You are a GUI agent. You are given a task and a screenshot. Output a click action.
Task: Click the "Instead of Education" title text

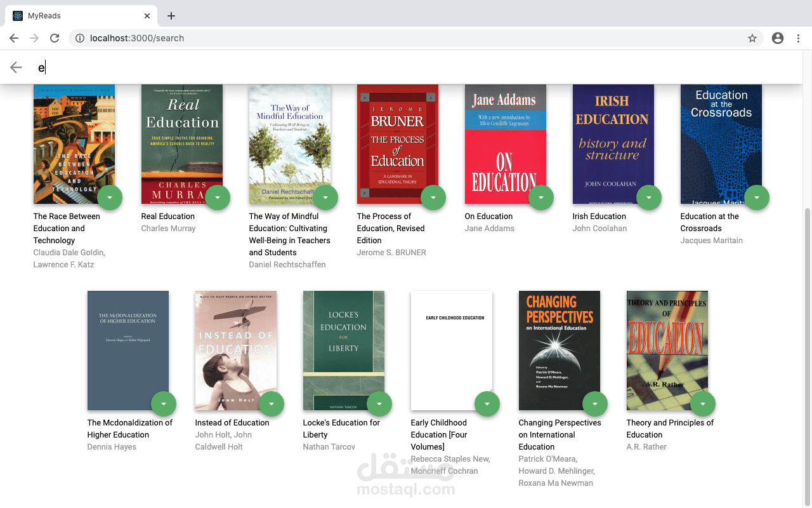click(x=232, y=423)
